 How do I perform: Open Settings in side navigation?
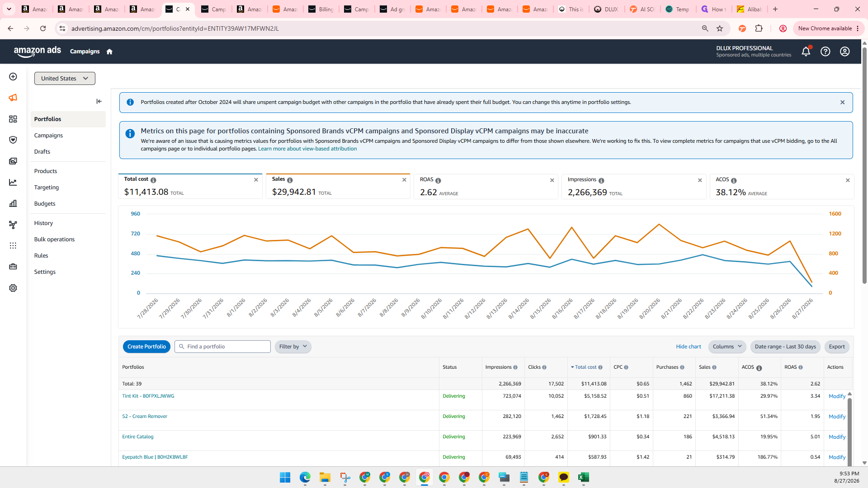(x=45, y=272)
